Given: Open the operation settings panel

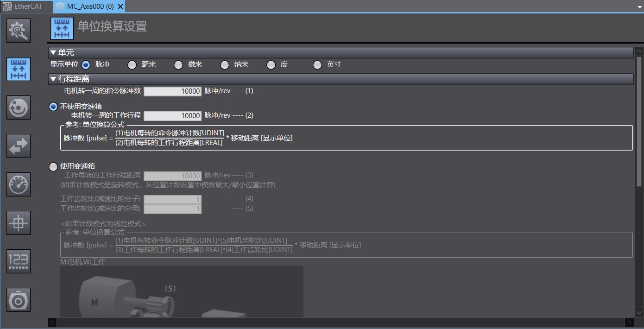Looking at the screenshot, I should (19, 108).
